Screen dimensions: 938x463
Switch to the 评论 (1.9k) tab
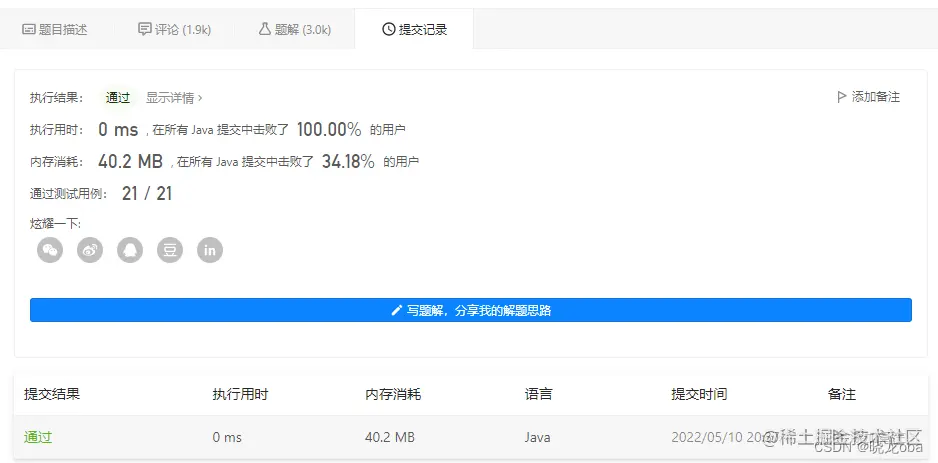[174, 29]
